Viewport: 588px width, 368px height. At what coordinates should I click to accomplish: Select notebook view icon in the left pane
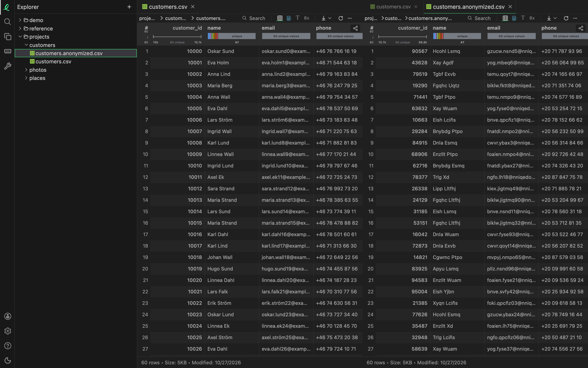289,18
